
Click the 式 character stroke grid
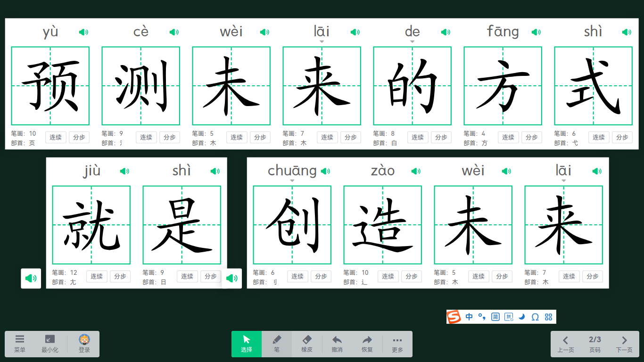pos(593,86)
